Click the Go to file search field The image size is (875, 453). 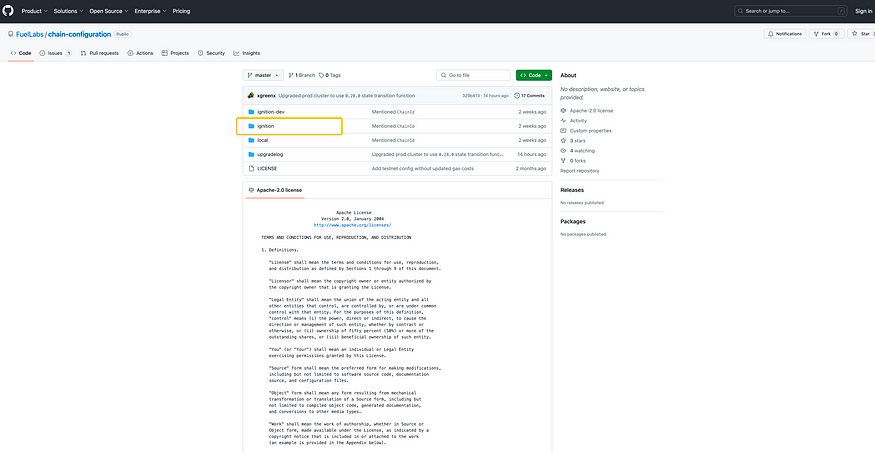click(473, 75)
